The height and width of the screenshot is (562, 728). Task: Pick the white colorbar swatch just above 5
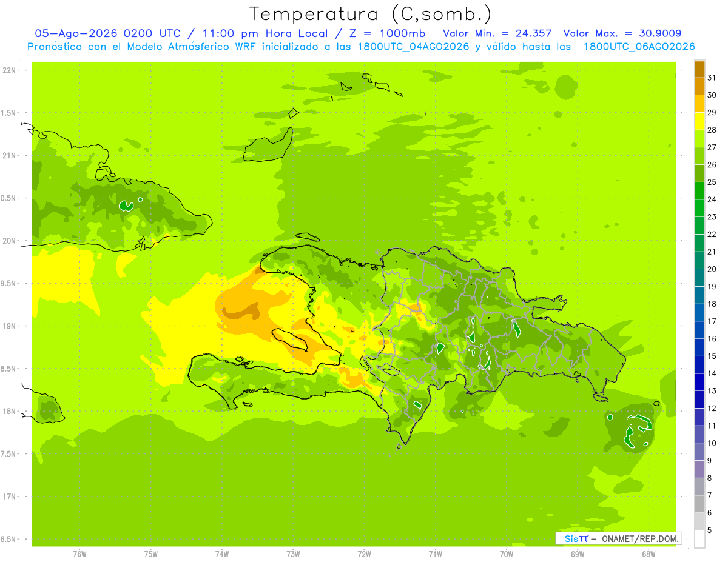point(699,521)
